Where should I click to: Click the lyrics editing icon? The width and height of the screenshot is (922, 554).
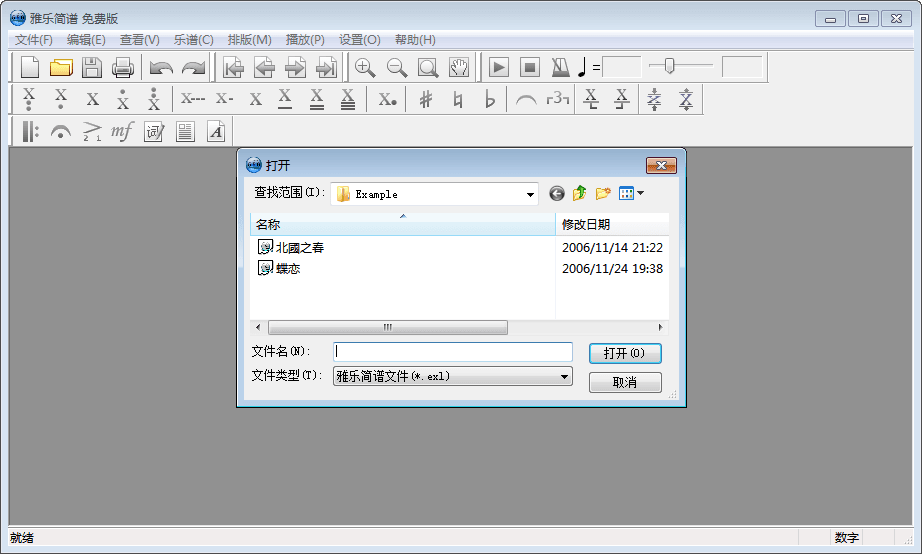(154, 132)
